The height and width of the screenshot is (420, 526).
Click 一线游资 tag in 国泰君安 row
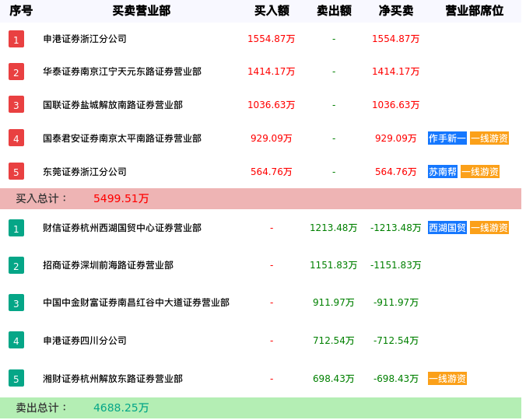click(x=489, y=138)
